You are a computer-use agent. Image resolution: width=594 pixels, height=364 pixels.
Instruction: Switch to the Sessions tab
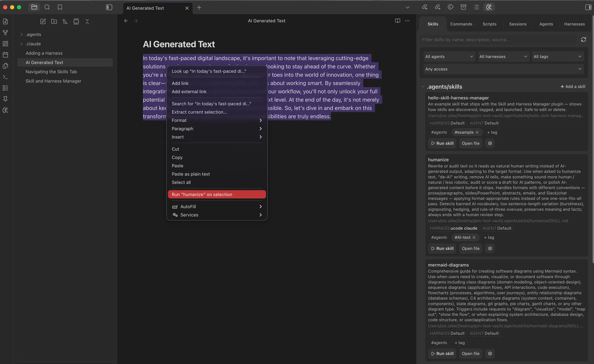[518, 24]
